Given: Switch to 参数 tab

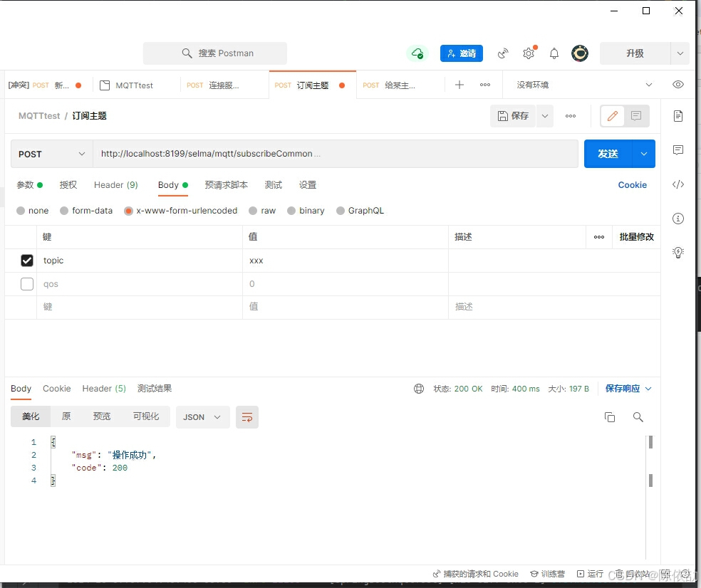Looking at the screenshot, I should click(x=29, y=185).
